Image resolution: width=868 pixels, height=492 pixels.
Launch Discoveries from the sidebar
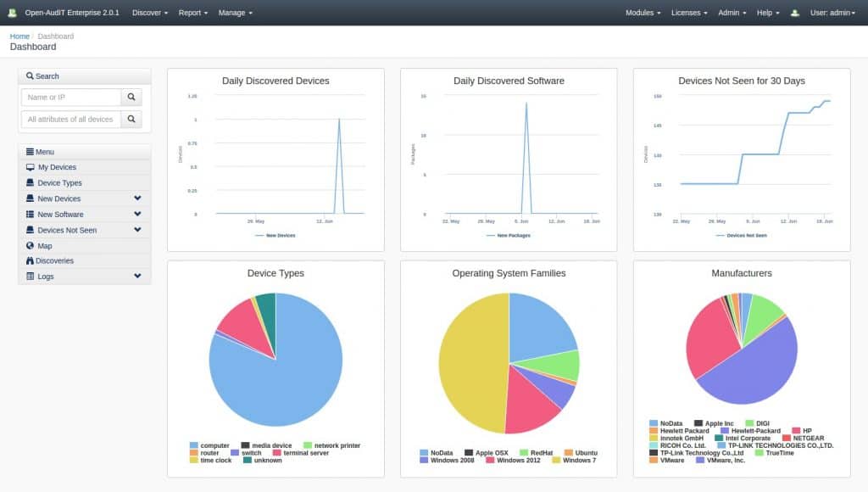(53, 260)
